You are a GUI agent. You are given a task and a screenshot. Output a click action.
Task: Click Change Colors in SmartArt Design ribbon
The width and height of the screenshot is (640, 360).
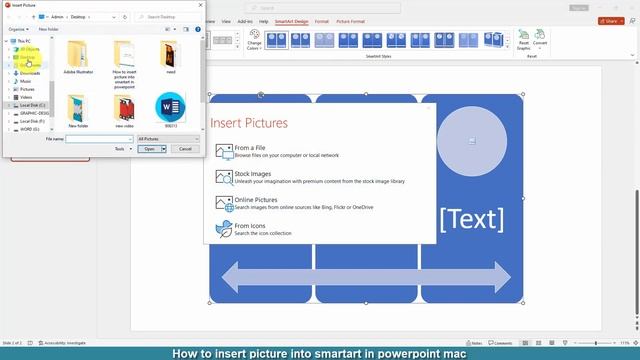pos(254,40)
